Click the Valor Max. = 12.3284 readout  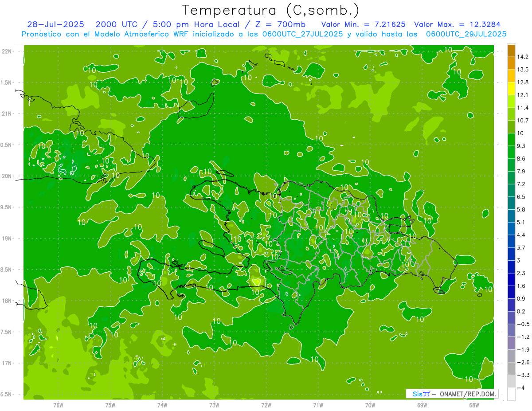[x=457, y=24]
